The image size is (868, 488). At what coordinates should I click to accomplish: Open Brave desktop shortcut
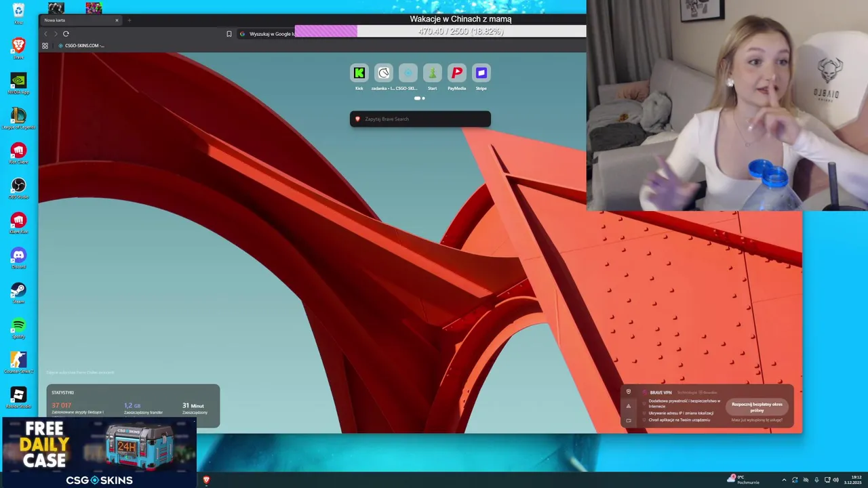[18, 48]
